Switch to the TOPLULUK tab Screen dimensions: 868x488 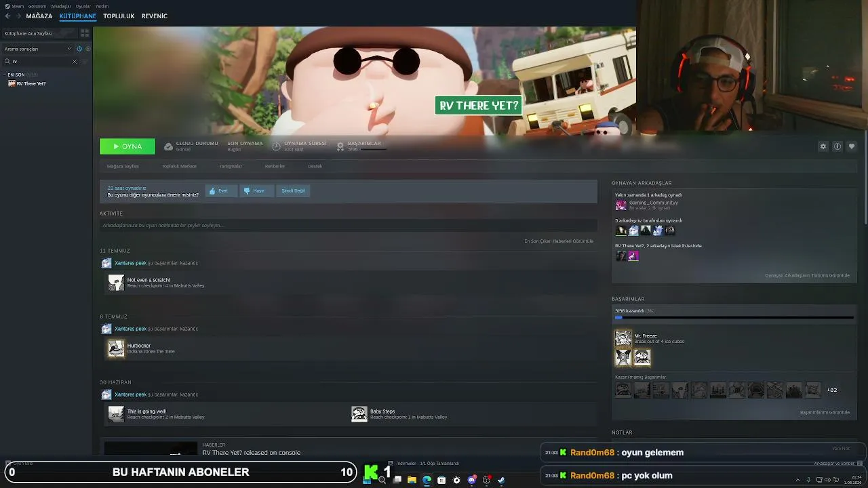119,16
